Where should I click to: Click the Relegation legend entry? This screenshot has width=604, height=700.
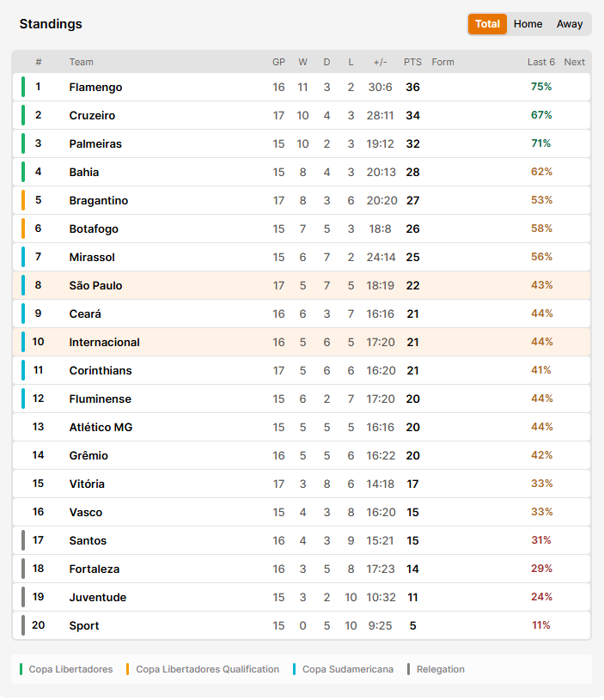(436, 669)
